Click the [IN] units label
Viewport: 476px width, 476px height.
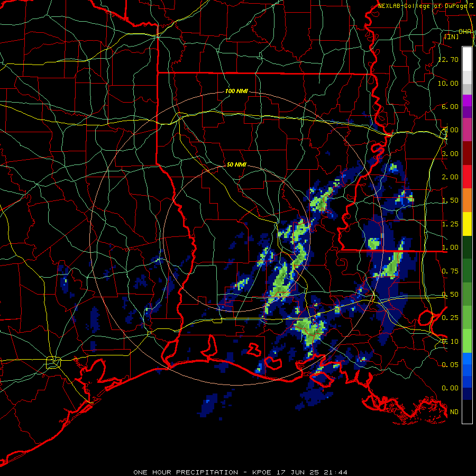coord(452,36)
